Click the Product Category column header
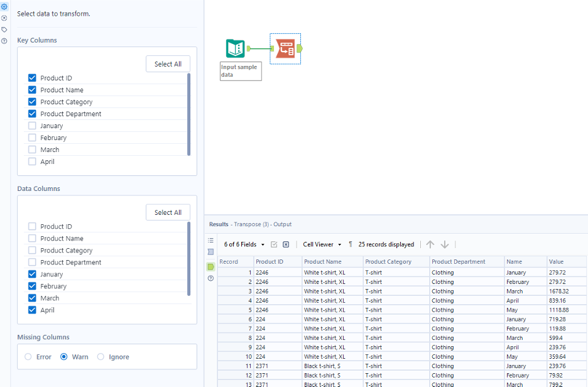588x387 pixels. click(388, 261)
